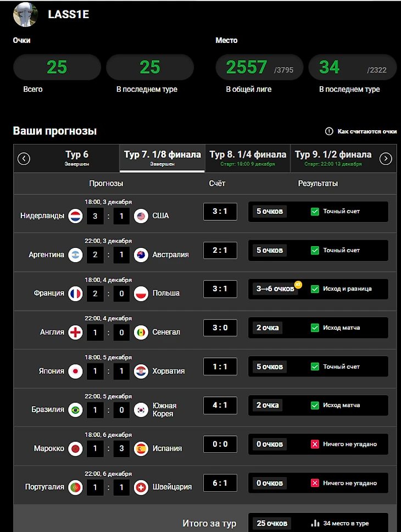Click the LASS1E profile avatar
The image size is (401, 532).
25,15
